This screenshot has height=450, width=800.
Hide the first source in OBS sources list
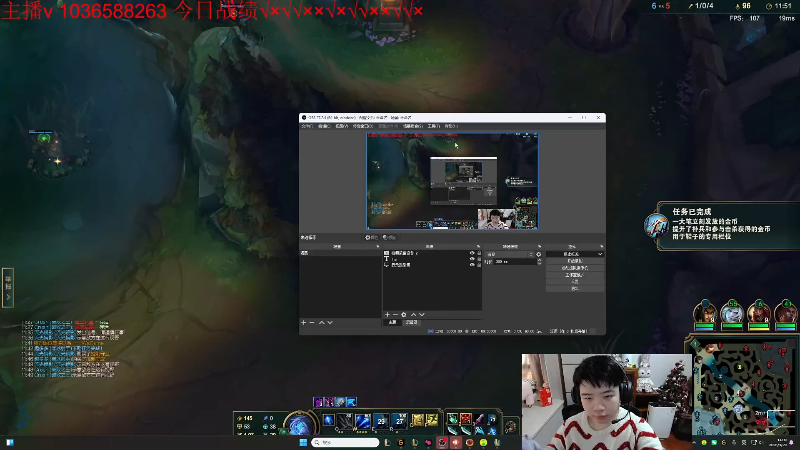[x=472, y=253]
